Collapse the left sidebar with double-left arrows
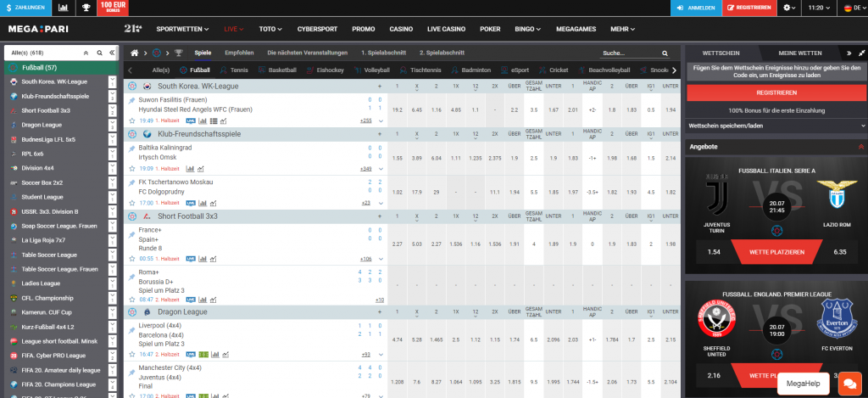Screen dimensions: 868x398 (x=112, y=53)
